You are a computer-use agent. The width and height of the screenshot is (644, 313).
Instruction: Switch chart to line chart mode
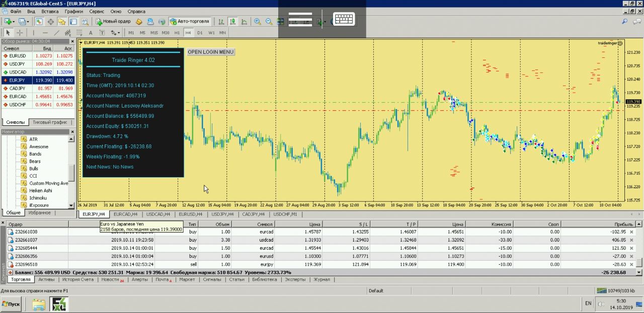click(x=244, y=22)
